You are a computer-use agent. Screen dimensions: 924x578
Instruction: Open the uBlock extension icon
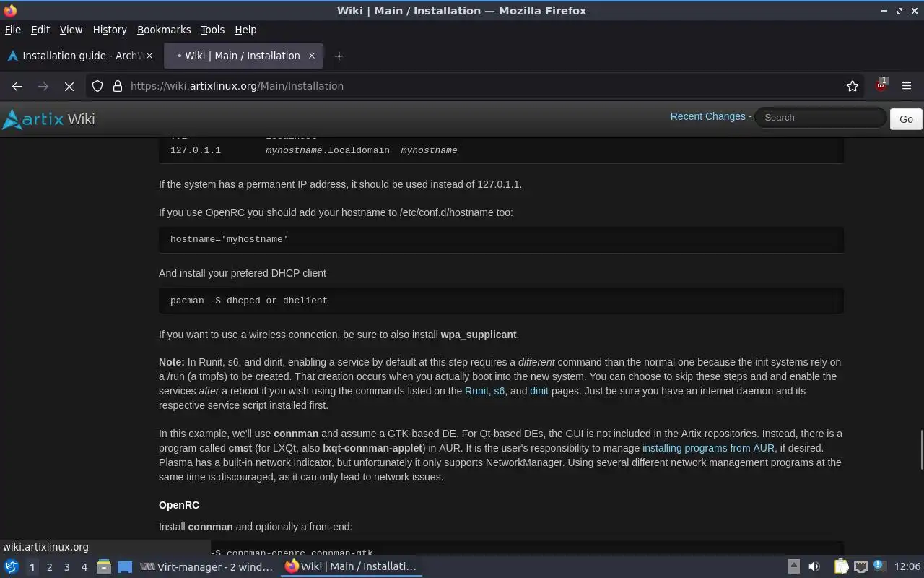coord(881,85)
